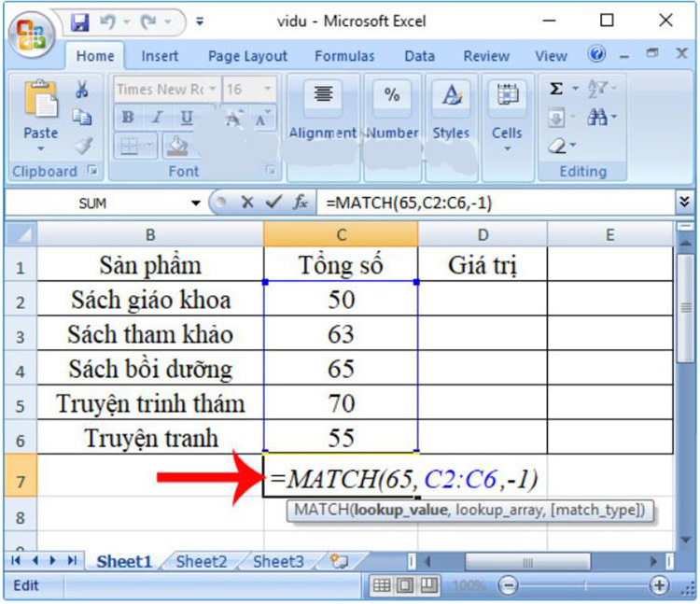Viewport: 700px width, 604px height.
Task: Activate the Format Painter brush
Action: 83,145
